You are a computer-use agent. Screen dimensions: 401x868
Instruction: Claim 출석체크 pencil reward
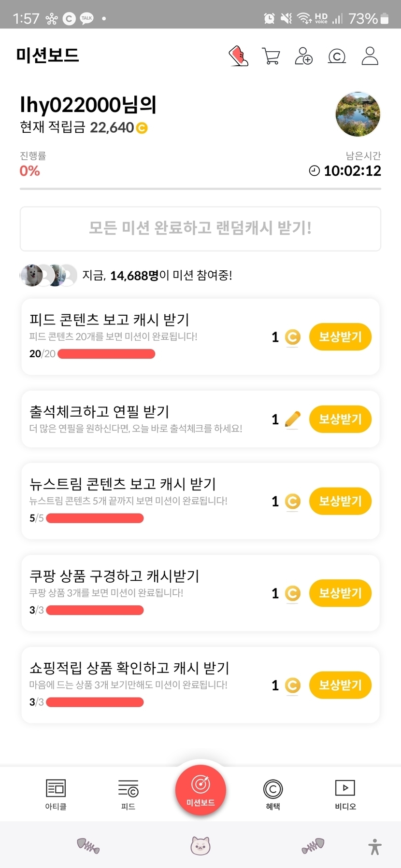[340, 419]
